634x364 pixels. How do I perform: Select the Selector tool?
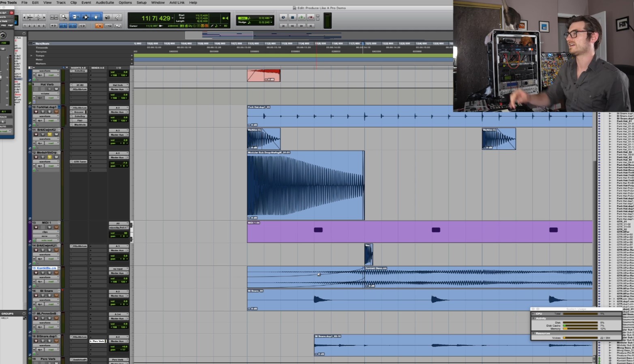coord(86,17)
